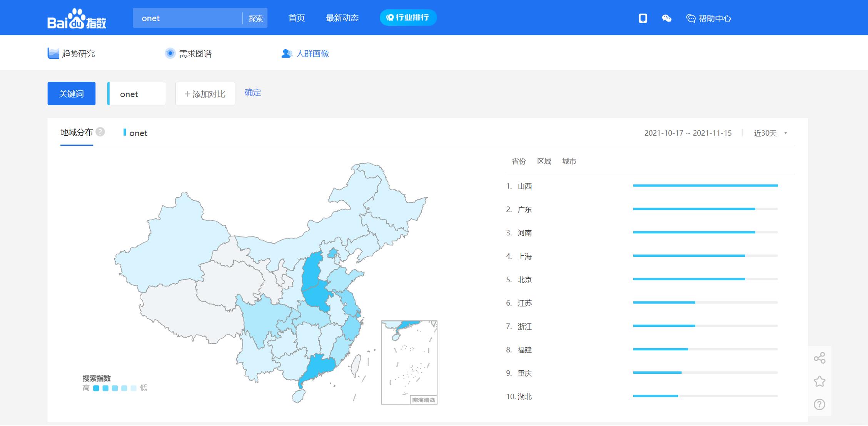Viewport: 868px width, 426px height.
Task: Toggle the onet keyword legend above the map
Action: tap(136, 133)
